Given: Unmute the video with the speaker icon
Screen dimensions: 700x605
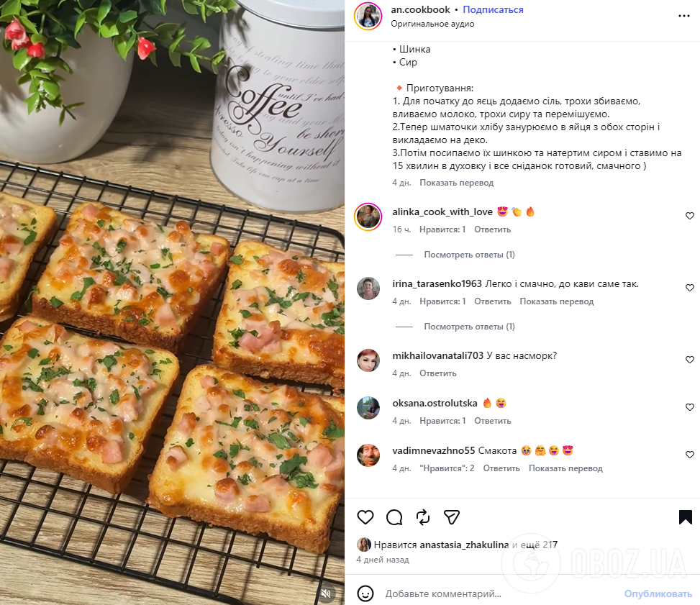Looking at the screenshot, I should 326,593.
